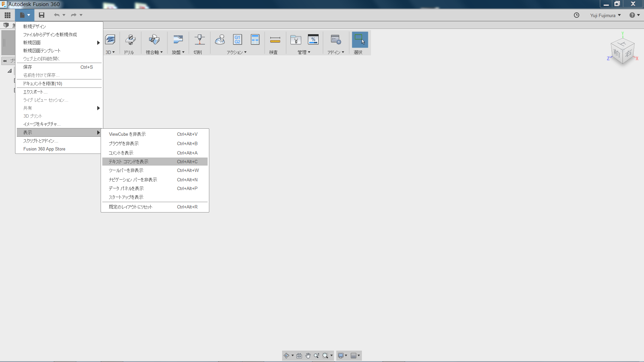Open the redo history dropdown arrow
The width and height of the screenshot is (644, 362).
click(81, 15)
